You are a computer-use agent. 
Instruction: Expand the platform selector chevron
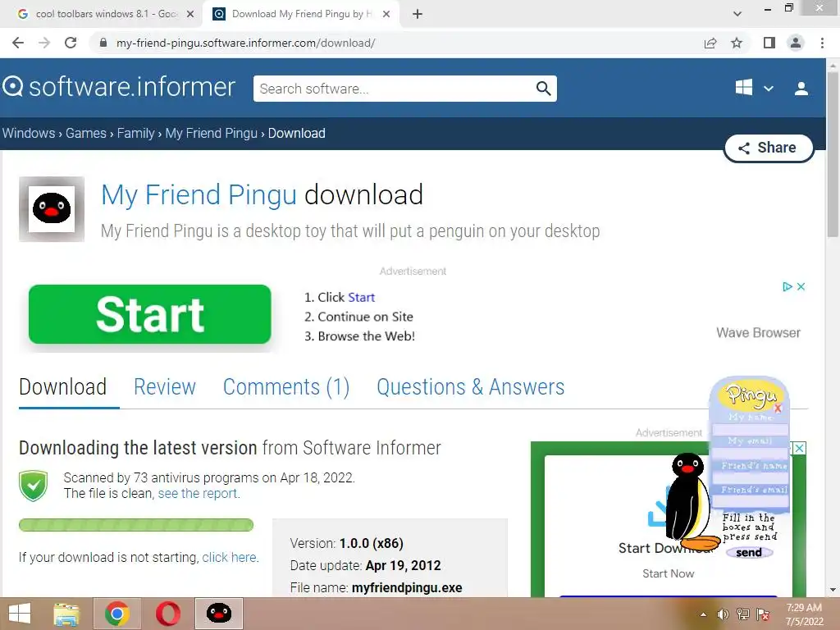768,89
